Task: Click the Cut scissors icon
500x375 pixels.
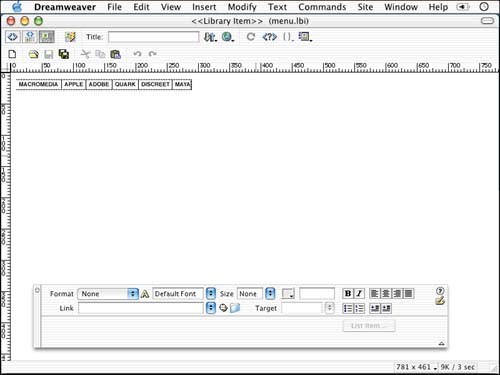Action: (x=85, y=54)
